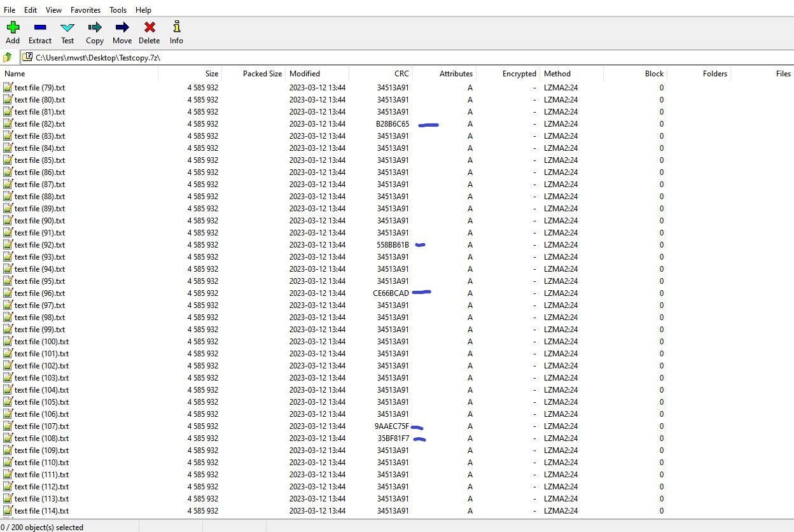Click file icon for text file (100).txt
Image resolution: width=794 pixels, height=532 pixels.
coord(8,342)
